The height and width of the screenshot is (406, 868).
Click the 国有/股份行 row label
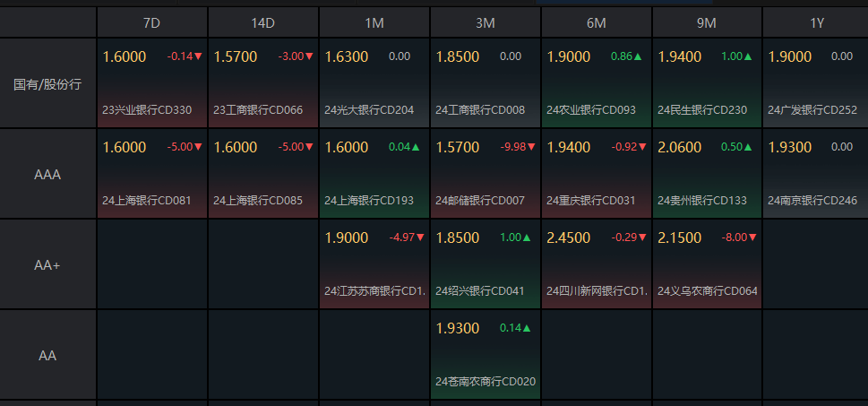[48, 84]
